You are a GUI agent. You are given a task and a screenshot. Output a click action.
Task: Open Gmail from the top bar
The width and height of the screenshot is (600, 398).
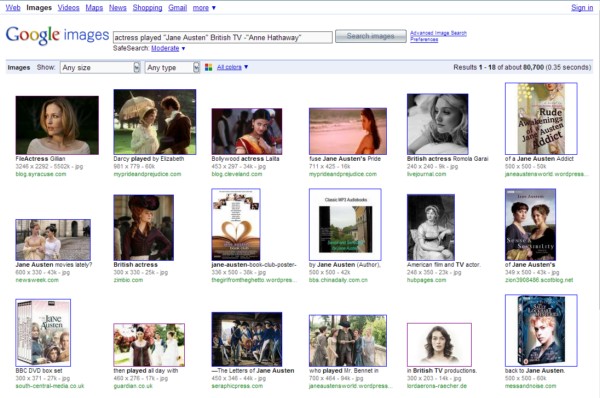coord(178,8)
